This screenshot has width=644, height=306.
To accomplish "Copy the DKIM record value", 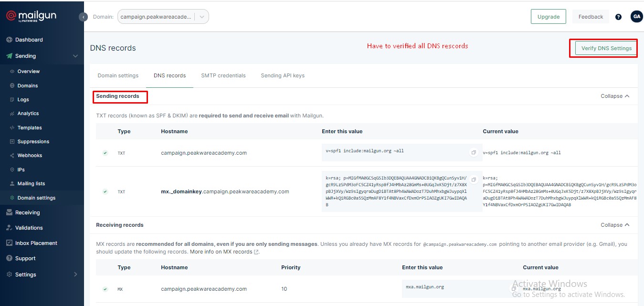I will [x=473, y=179].
